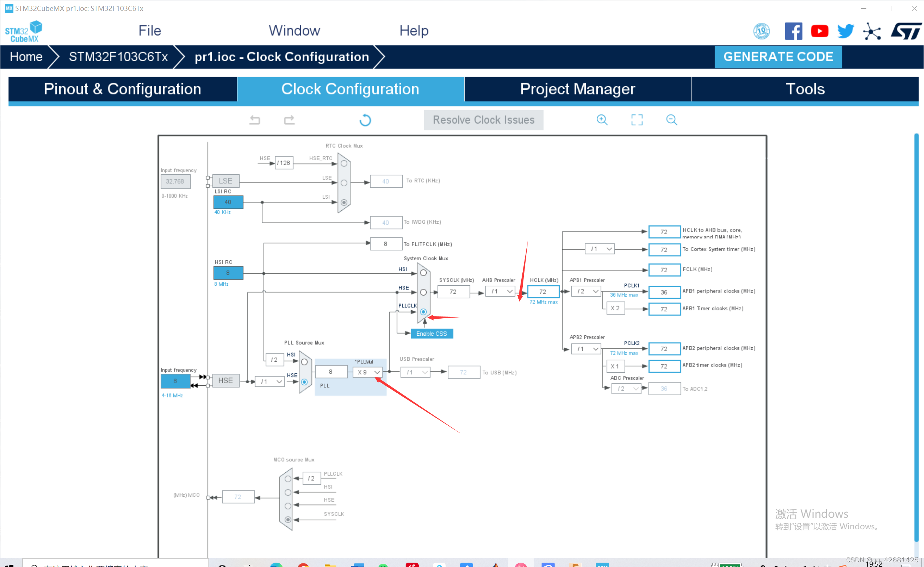Click the STM32CubeMX logo
Viewport: 924px width, 567px height.
point(24,32)
